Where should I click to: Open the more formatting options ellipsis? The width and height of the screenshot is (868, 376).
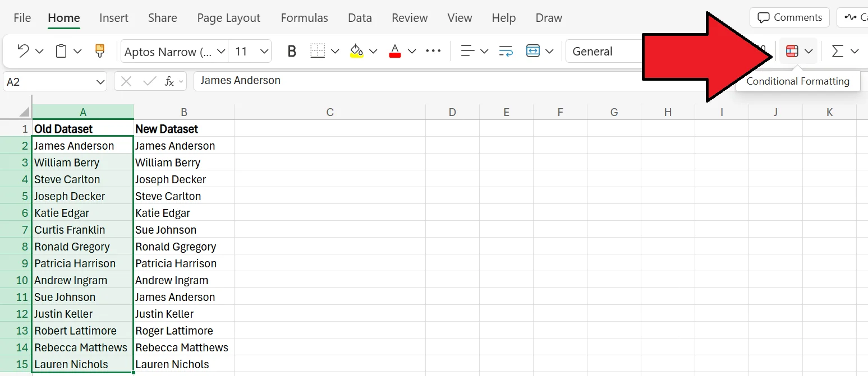coord(433,50)
